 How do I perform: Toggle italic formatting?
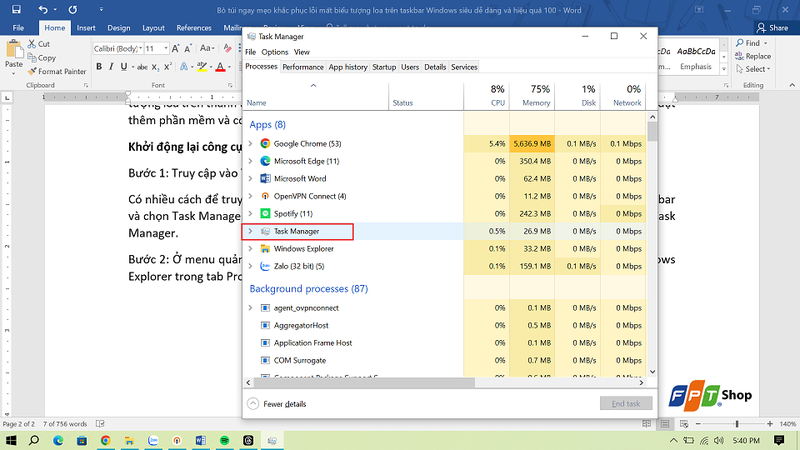111,67
